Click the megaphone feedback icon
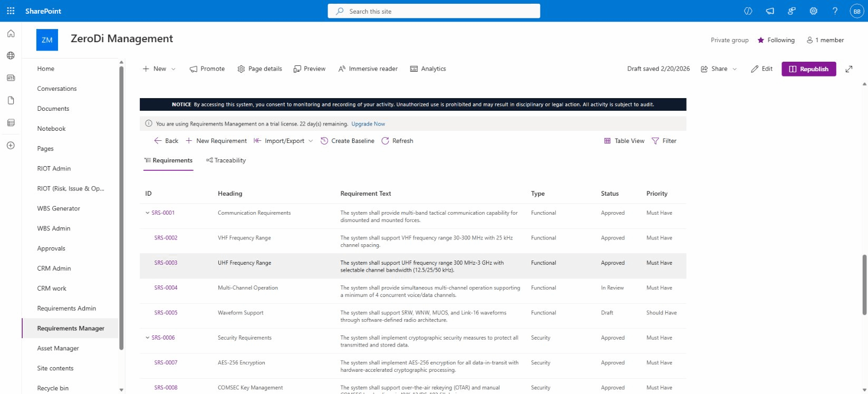 [770, 11]
